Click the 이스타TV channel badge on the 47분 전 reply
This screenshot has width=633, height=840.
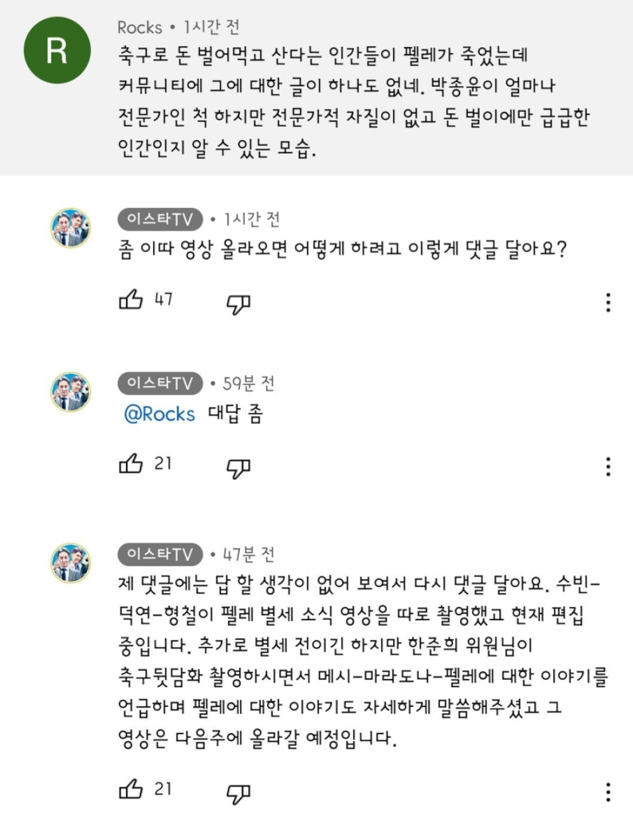click(160, 554)
